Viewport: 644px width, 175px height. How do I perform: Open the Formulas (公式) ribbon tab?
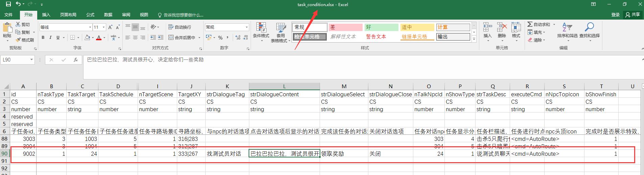[90, 15]
